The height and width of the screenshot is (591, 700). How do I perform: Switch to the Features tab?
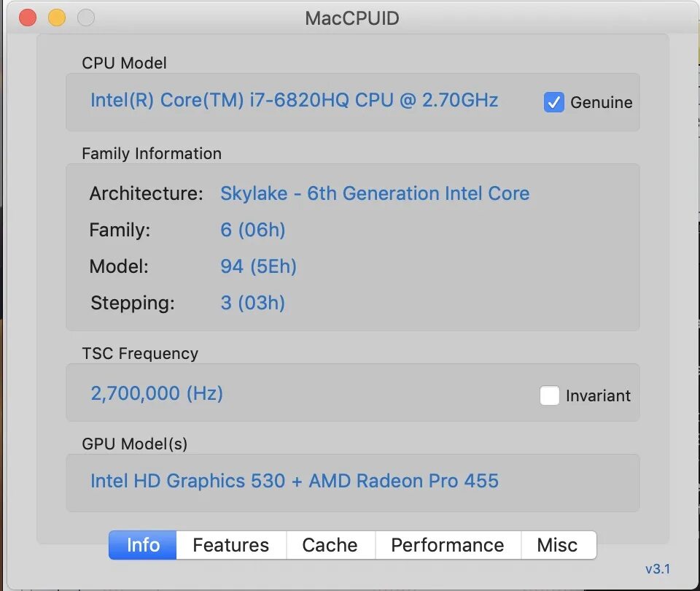(x=231, y=545)
